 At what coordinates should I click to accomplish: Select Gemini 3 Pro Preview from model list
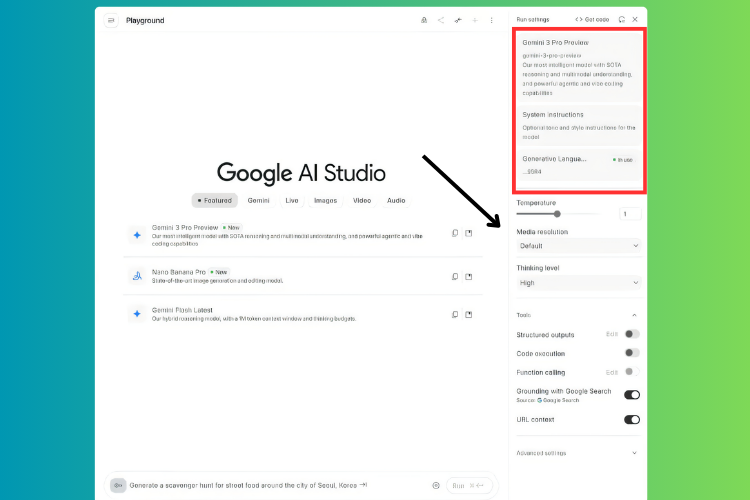click(303, 235)
